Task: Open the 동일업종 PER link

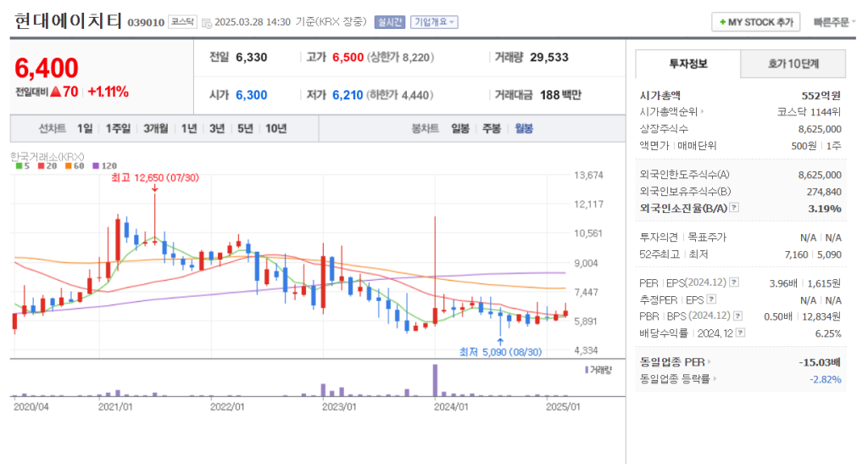Action: point(675,362)
